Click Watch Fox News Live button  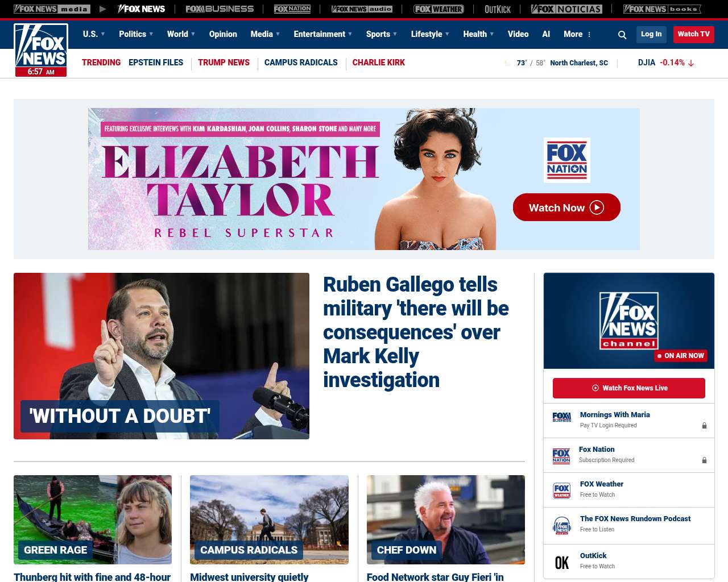pos(629,388)
